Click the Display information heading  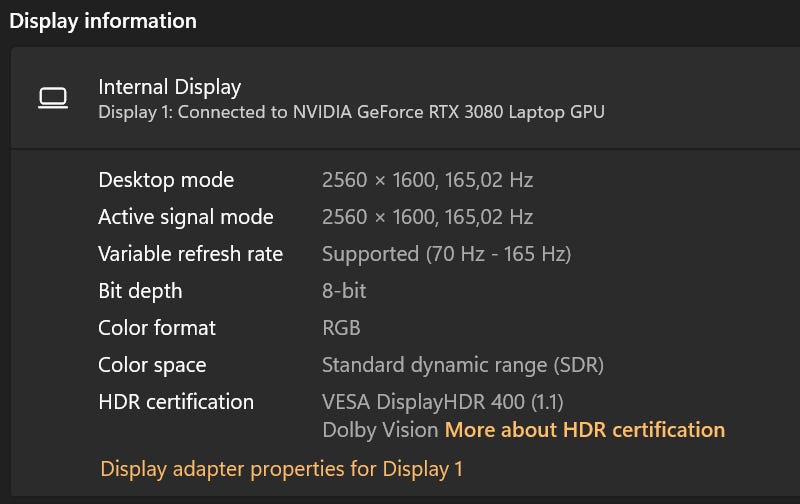point(103,20)
